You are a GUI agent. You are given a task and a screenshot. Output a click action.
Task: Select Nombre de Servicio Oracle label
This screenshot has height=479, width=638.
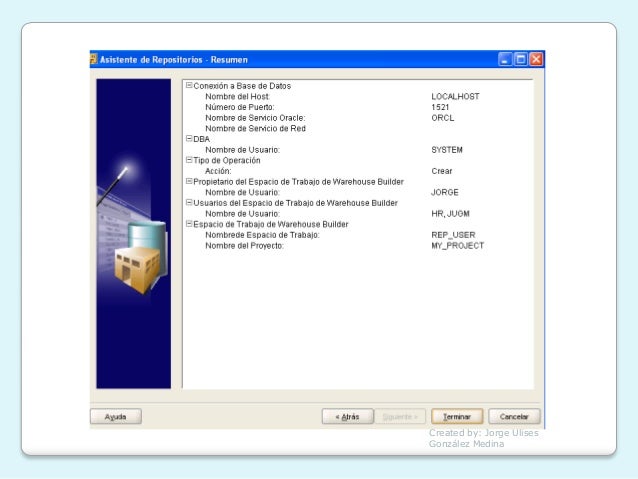[x=255, y=118]
